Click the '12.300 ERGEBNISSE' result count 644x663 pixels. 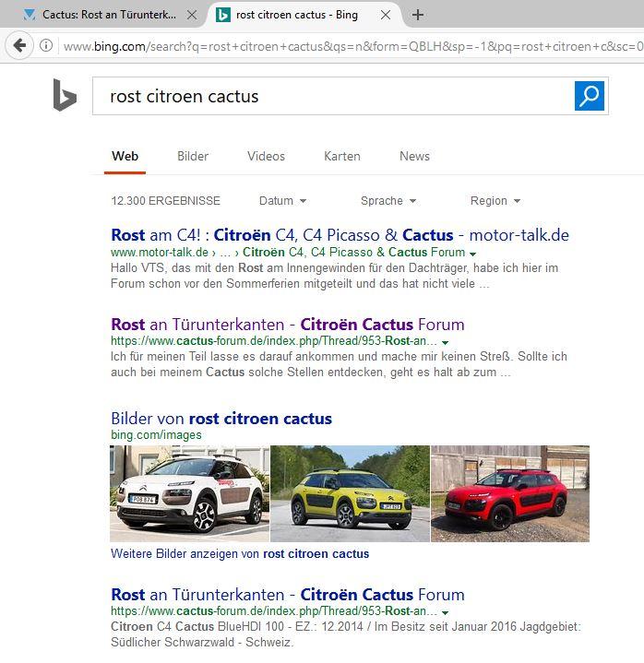(165, 200)
